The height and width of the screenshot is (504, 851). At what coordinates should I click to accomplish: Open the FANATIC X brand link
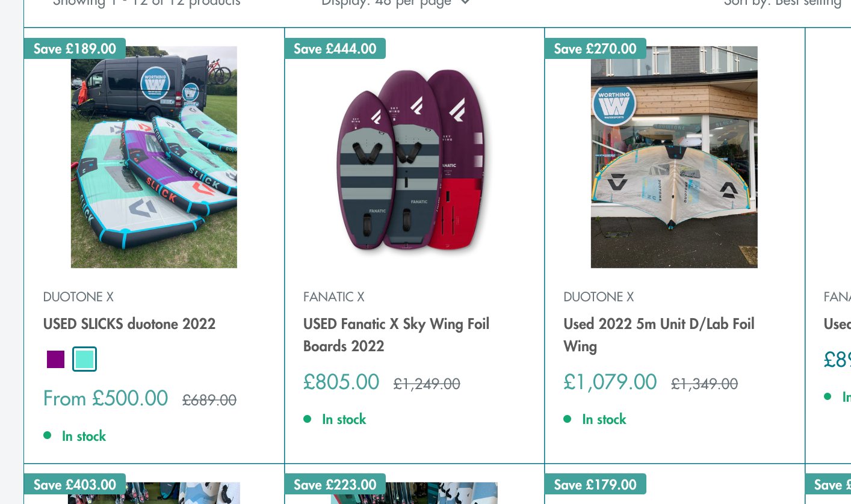click(x=333, y=297)
